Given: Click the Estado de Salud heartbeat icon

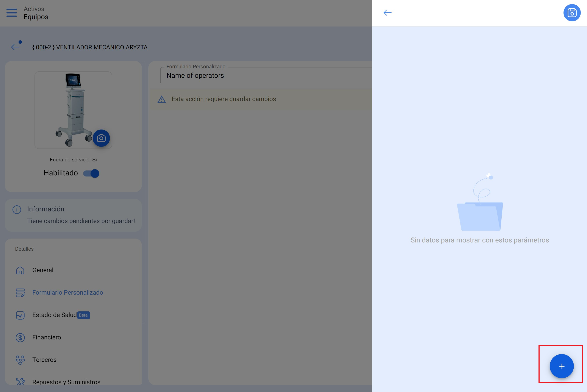Looking at the screenshot, I should (20, 315).
